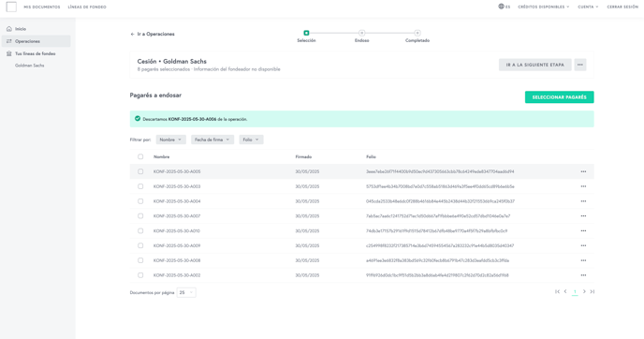Screen dimensions: 644x339
Task: Open row options for KONF-2025-05-30-A009
Action: [583, 245]
